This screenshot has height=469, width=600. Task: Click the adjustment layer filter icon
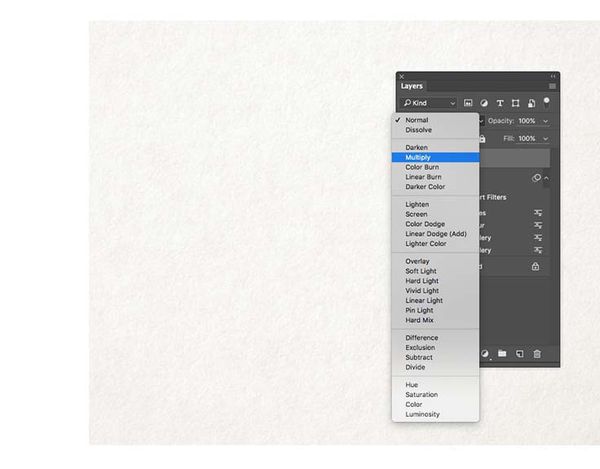click(484, 103)
